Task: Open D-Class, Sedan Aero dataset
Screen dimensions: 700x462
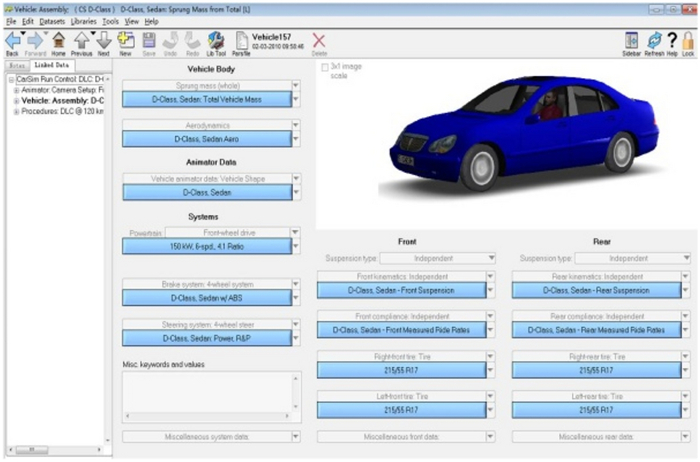Action: (207, 139)
